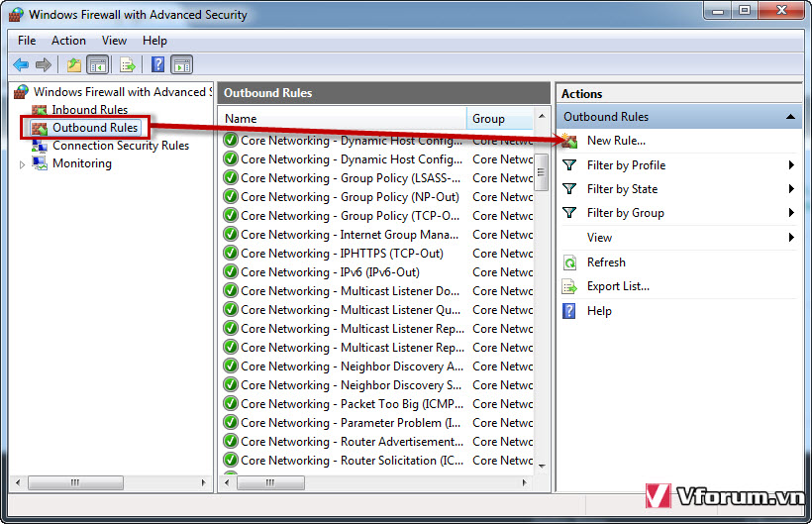Maximize the Windows Firewall window
Viewport: 812px width, 524px height.
point(745,10)
